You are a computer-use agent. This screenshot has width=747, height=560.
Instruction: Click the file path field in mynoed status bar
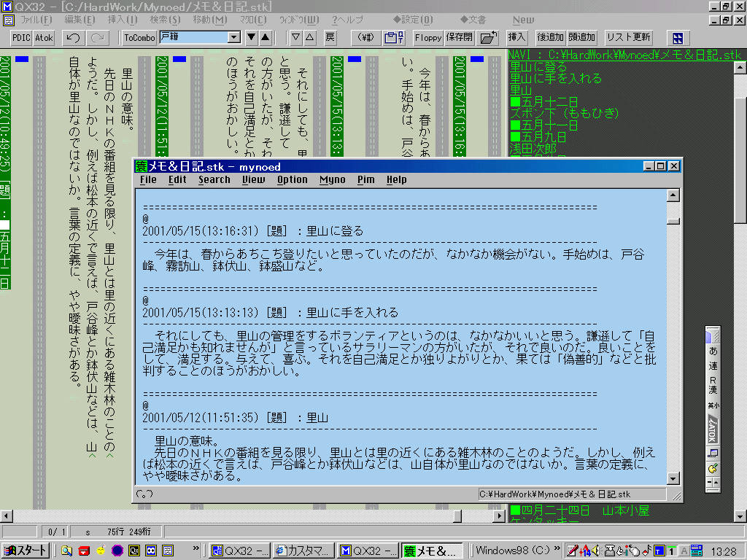point(571,494)
